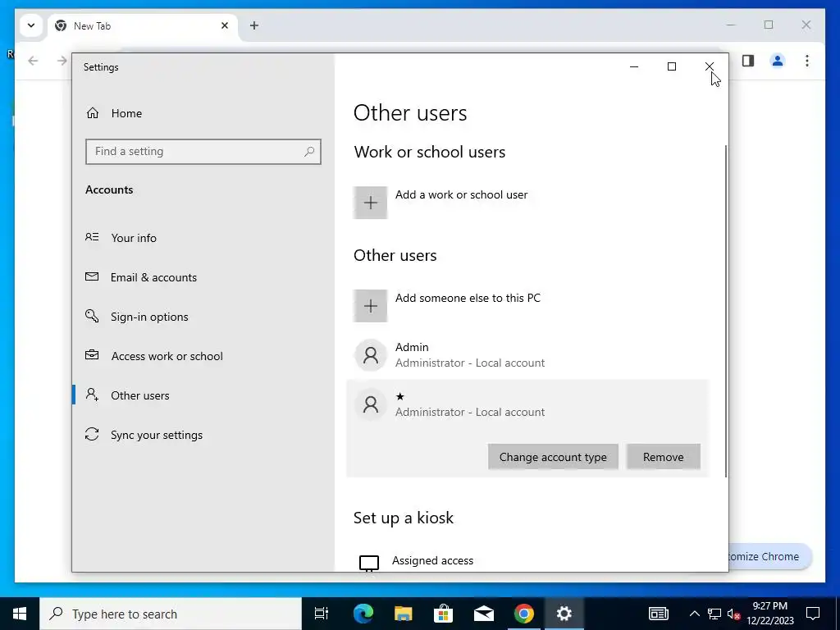
Task: Click the Other users person-plus icon
Action: click(92, 395)
